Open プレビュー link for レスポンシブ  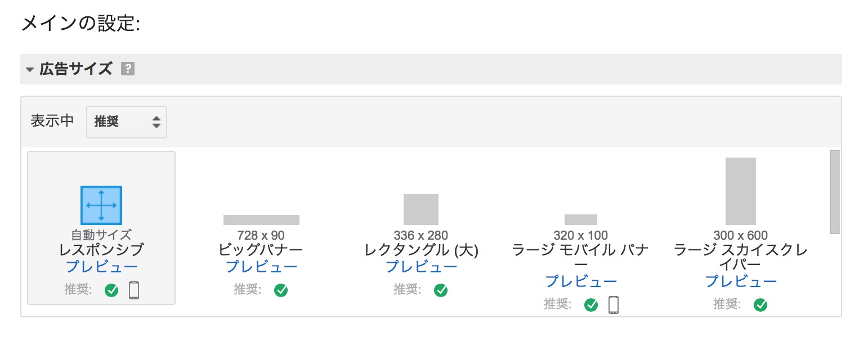coord(101,266)
